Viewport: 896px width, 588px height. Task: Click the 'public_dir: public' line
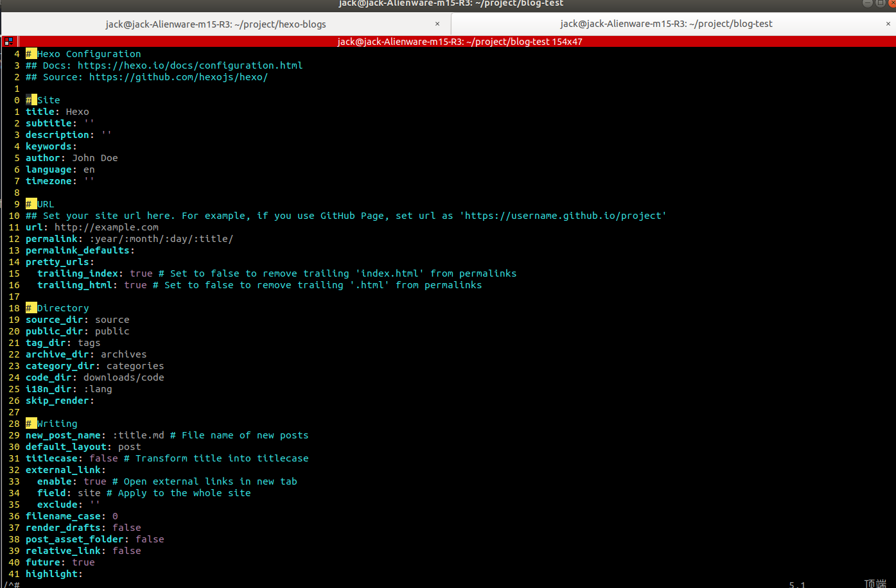(x=78, y=331)
